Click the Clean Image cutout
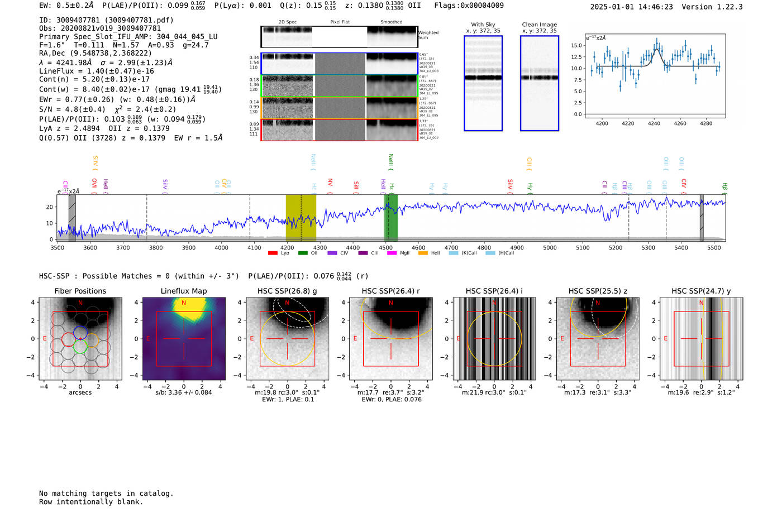The height and width of the screenshot is (532, 782). pyautogui.click(x=540, y=83)
